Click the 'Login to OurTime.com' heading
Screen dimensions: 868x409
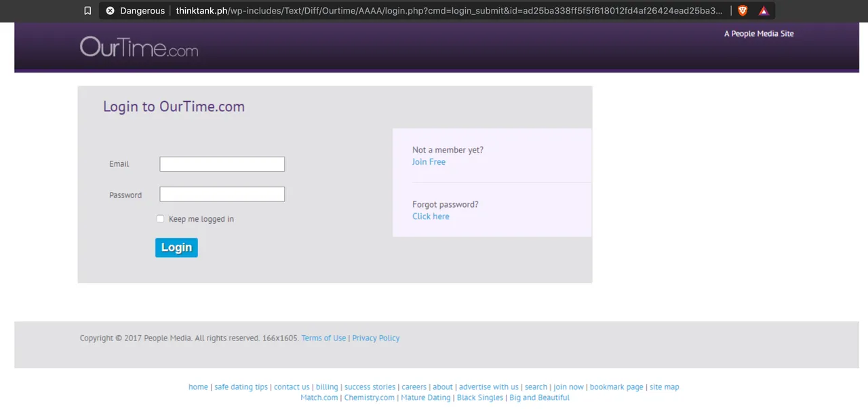coord(174,106)
